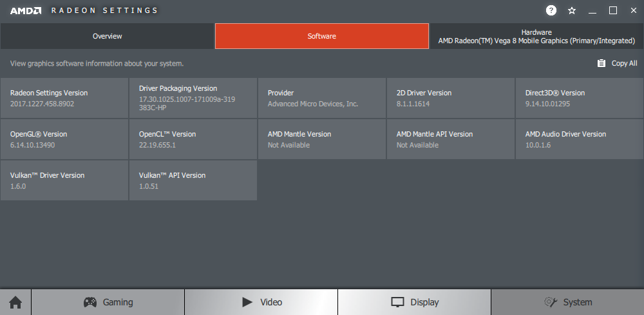Click the AMD logo in title bar
The image size is (644, 315).
pyautogui.click(x=26, y=11)
